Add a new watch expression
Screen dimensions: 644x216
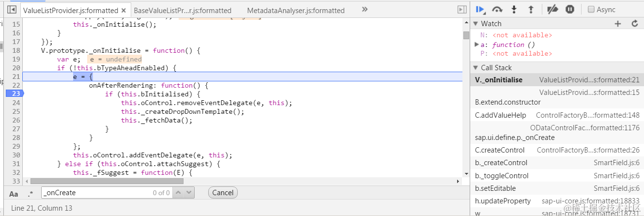[x=617, y=23]
